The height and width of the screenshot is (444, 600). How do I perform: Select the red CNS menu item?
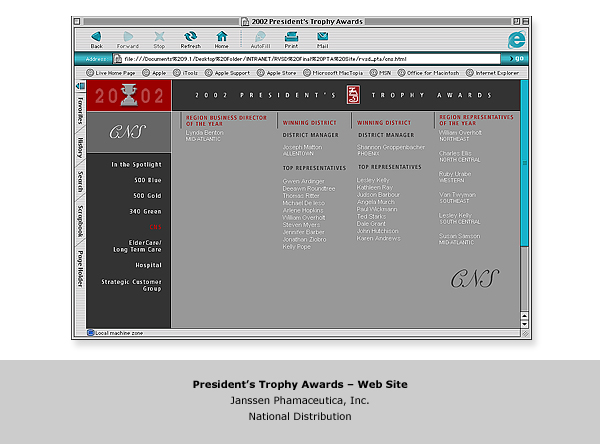pos(155,227)
